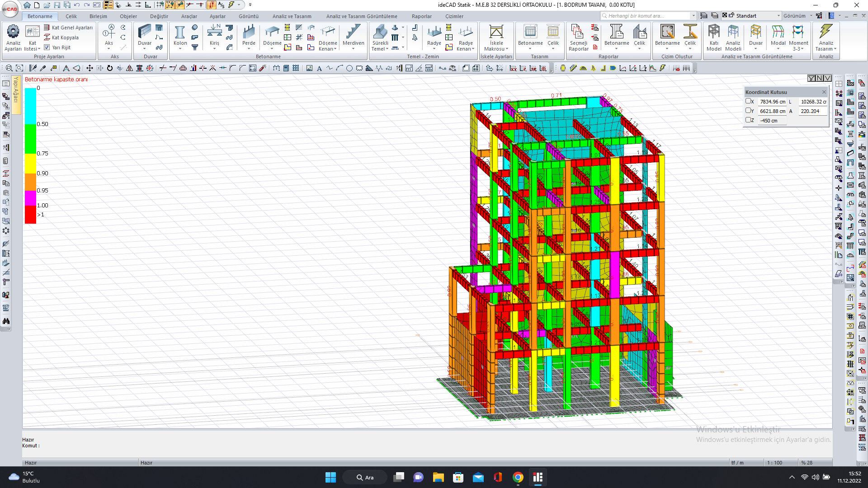The image size is (868, 488).
Task: Expand the Analiz Tasarım dropdown arrow
Action: pyautogui.click(x=835, y=49)
